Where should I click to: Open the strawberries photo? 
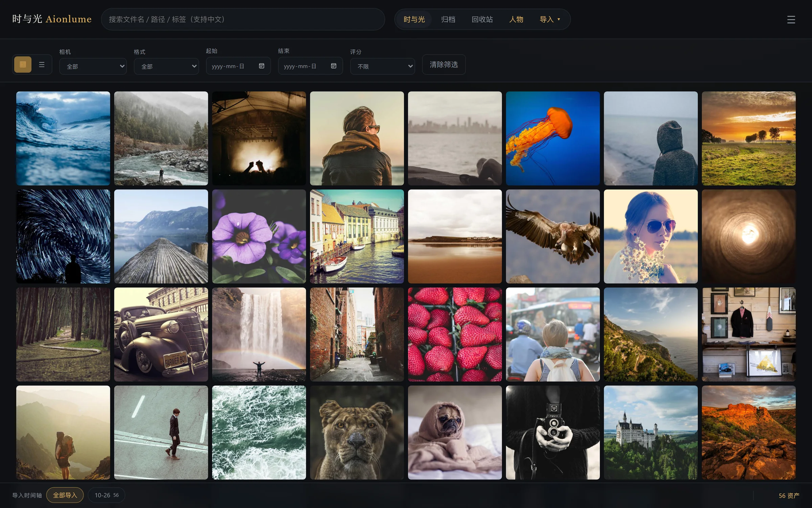point(455,334)
